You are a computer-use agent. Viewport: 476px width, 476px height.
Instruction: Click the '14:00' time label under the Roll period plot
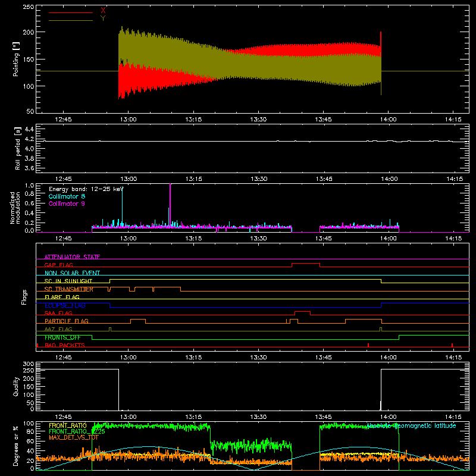click(389, 179)
